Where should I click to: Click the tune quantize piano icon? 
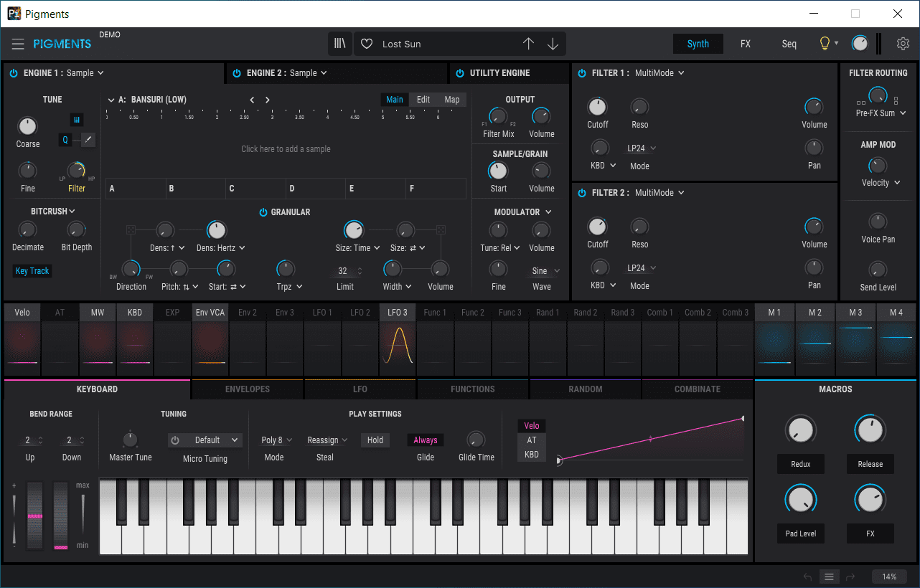tap(76, 119)
